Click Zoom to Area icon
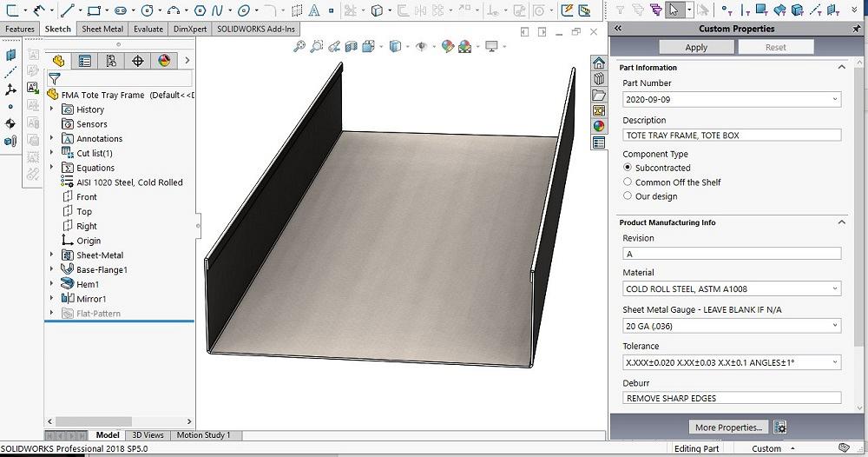 pyautogui.click(x=317, y=47)
